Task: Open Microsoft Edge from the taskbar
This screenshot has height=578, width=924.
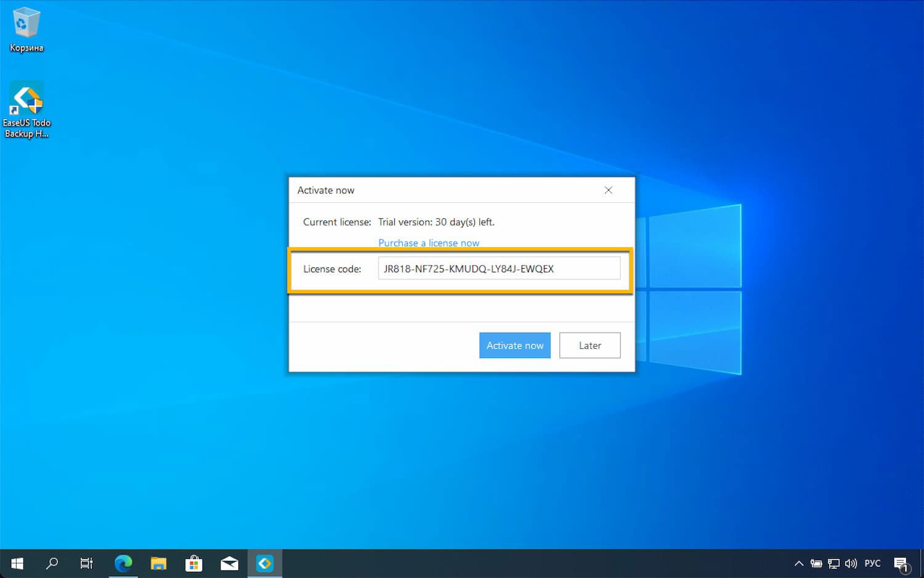Action: 123,563
